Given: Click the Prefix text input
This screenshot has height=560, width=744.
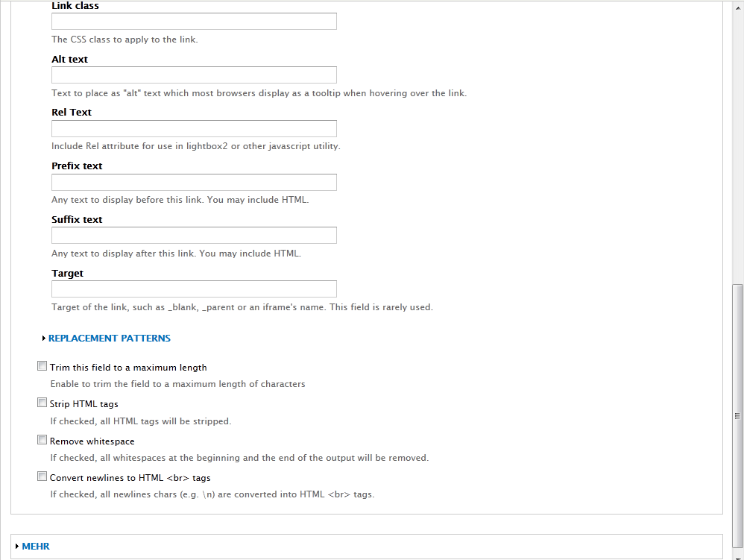Looking at the screenshot, I should pyautogui.click(x=194, y=182).
